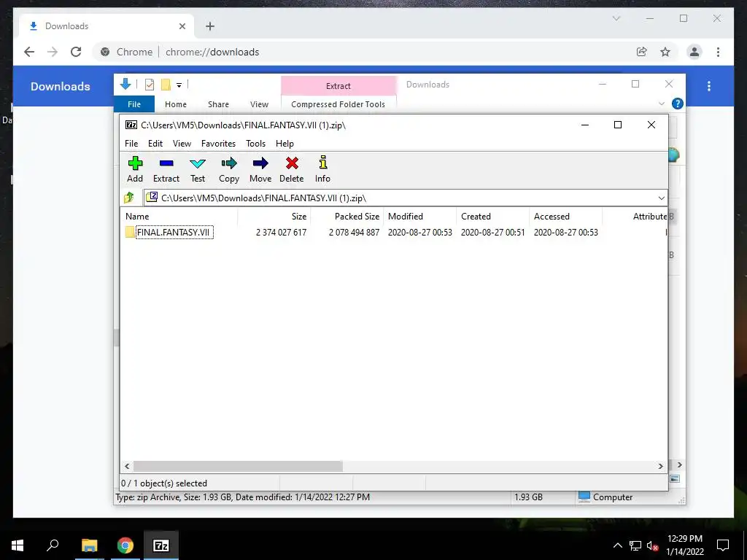Image resolution: width=747 pixels, height=560 pixels.
Task: Switch to Explorer View ribbon tab
Action: 259,104
